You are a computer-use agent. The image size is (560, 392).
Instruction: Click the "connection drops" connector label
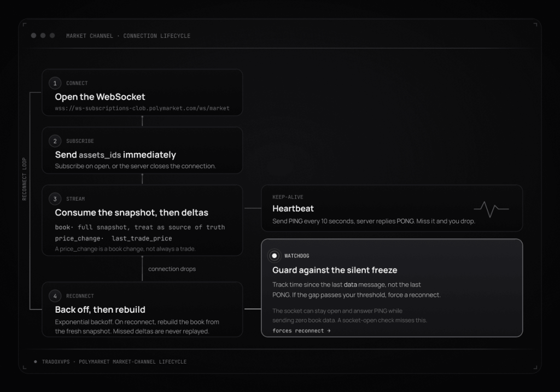[172, 269]
